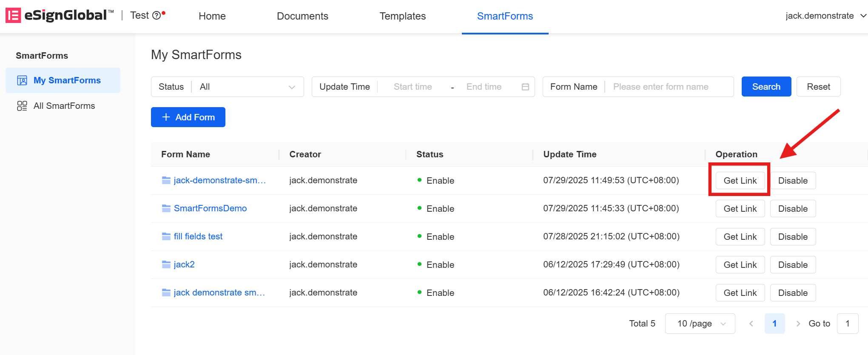Screen dimensions: 868x355
Task: Disable the SmartFormsDemo form
Action: [x=793, y=209]
